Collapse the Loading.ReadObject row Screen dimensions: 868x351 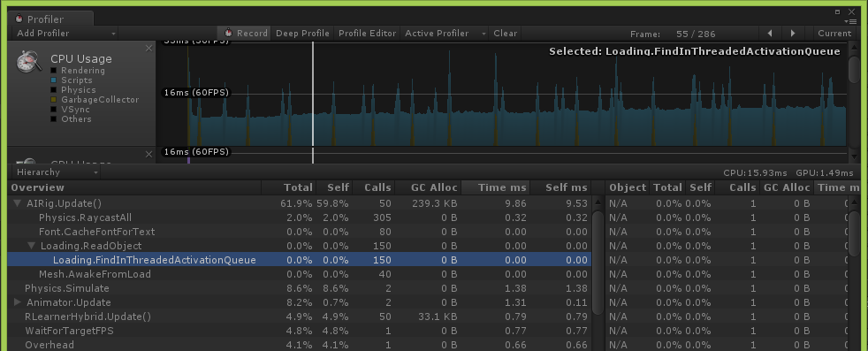pos(32,246)
